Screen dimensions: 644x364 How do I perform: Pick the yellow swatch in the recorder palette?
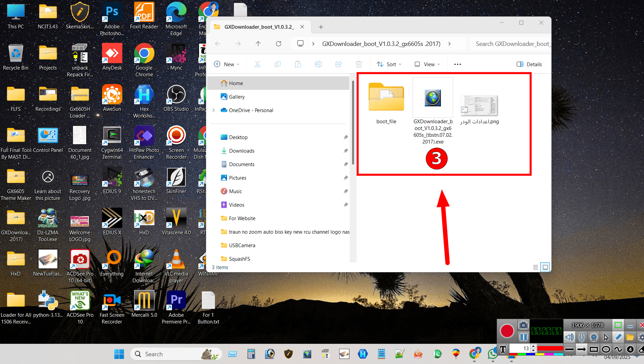540,354
